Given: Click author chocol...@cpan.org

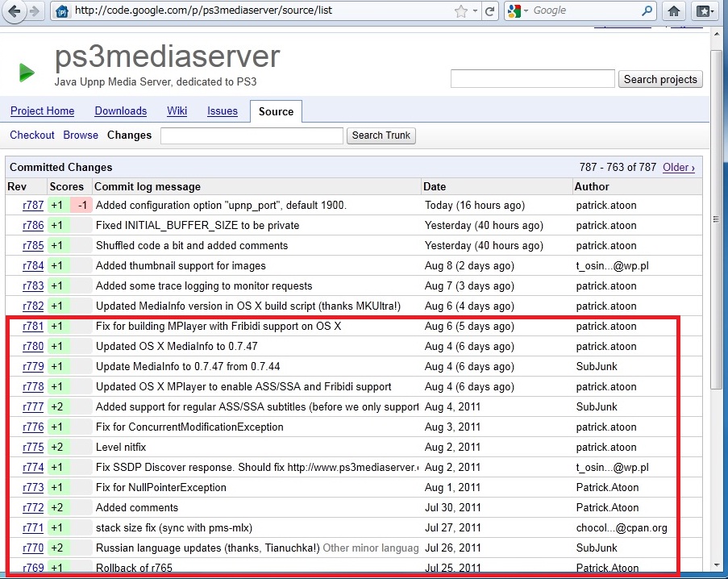Looking at the screenshot, I should tap(622, 528).
